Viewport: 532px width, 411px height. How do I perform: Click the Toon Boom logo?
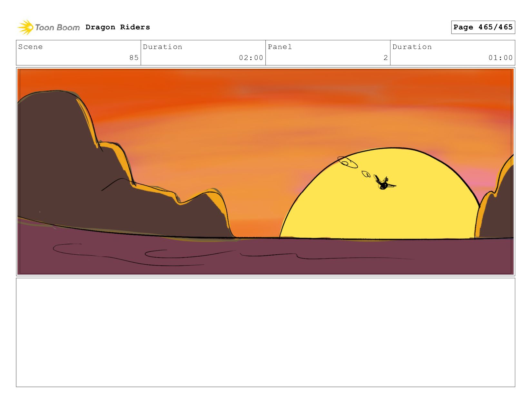click(x=48, y=27)
